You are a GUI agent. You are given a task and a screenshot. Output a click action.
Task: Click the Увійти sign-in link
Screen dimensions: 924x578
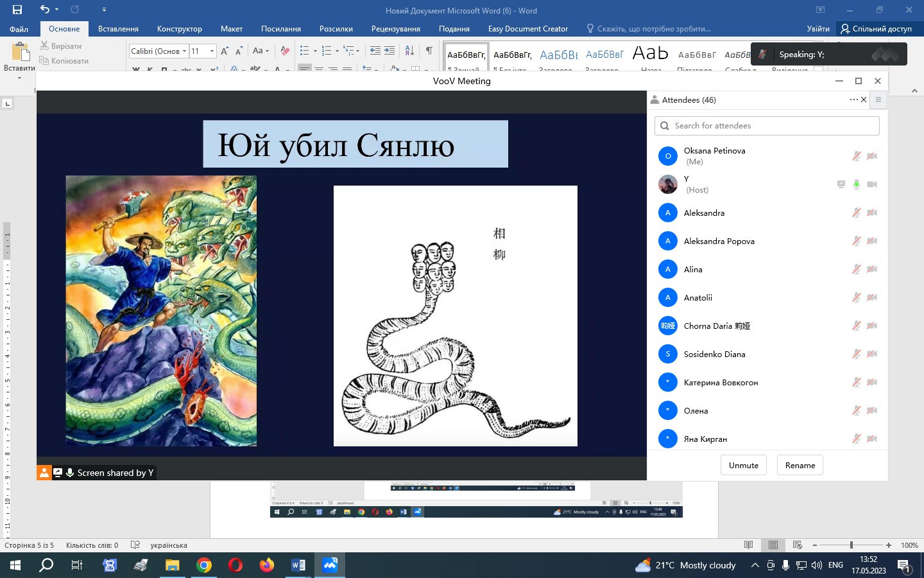[818, 29]
